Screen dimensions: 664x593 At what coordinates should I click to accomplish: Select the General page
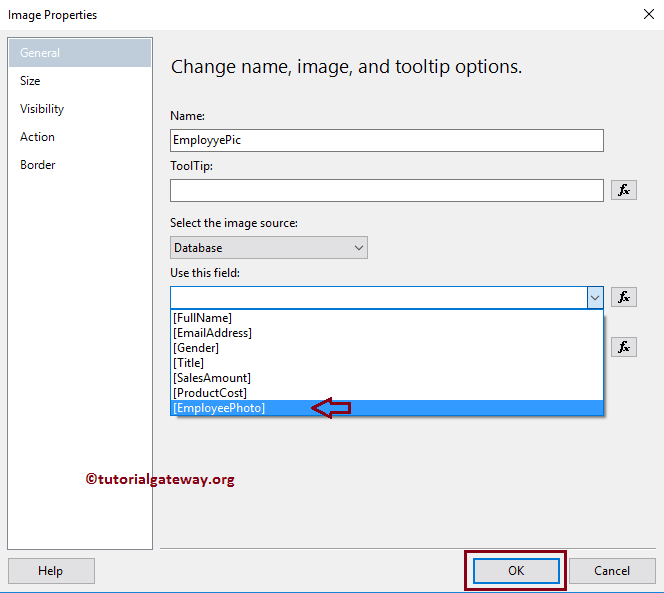click(80, 53)
